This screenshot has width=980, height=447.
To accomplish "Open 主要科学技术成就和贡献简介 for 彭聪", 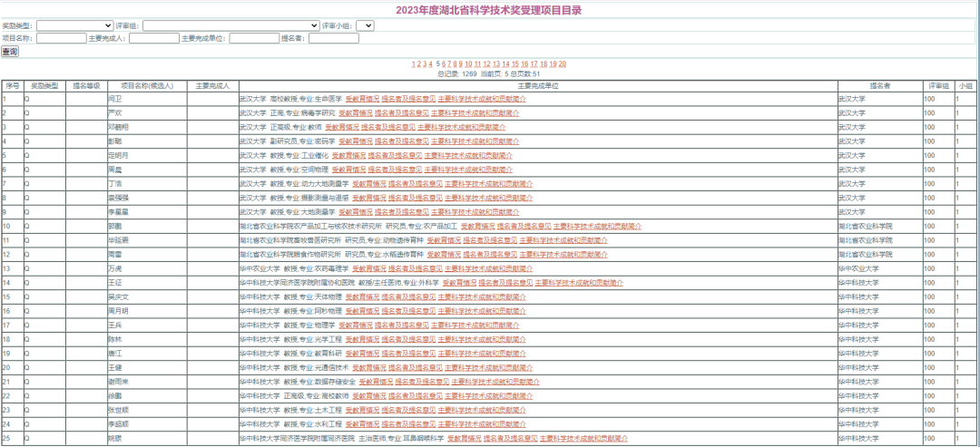I will coord(475,141).
